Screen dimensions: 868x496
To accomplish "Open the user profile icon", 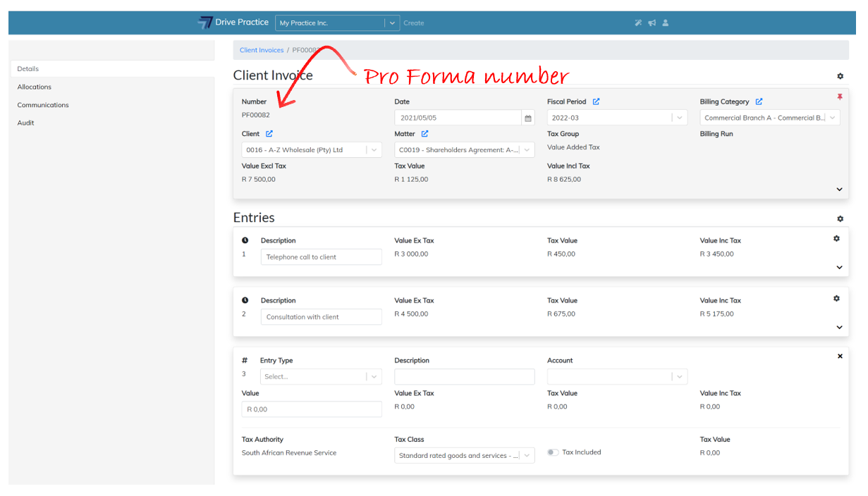I will [x=666, y=23].
